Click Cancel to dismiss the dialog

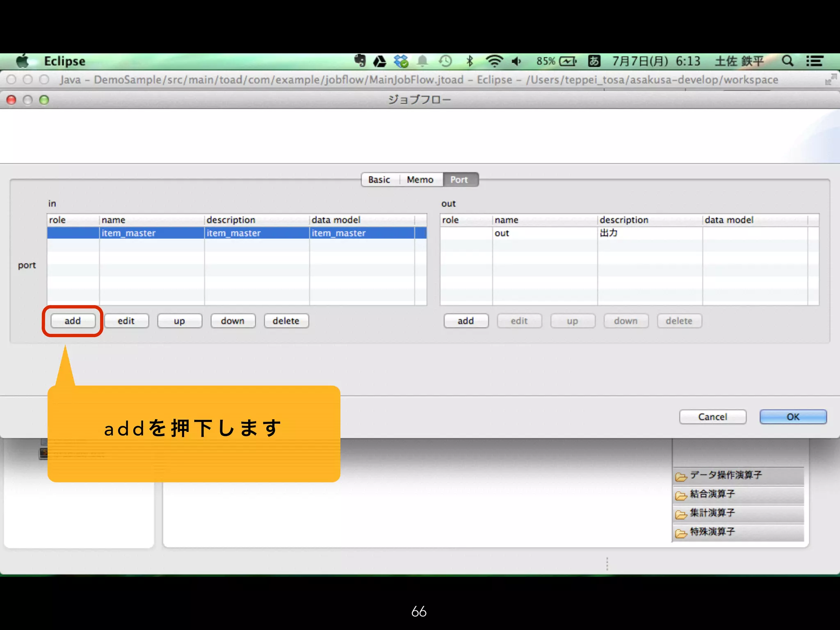tap(712, 417)
